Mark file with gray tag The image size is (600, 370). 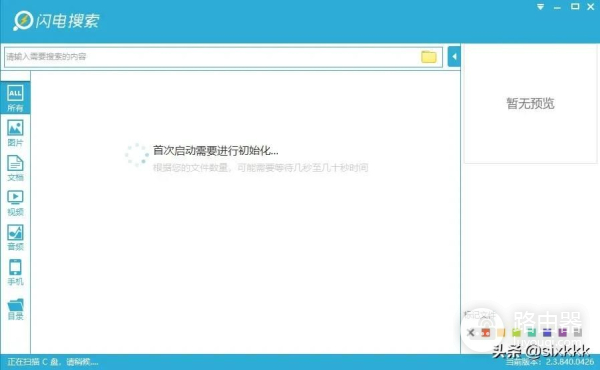coord(577,333)
